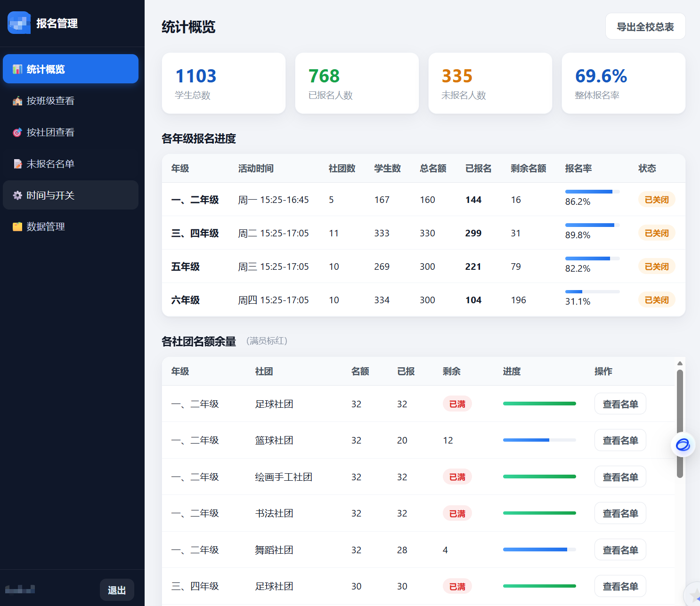Open the 统计概览 menu item
The height and width of the screenshot is (606, 700).
(71, 69)
